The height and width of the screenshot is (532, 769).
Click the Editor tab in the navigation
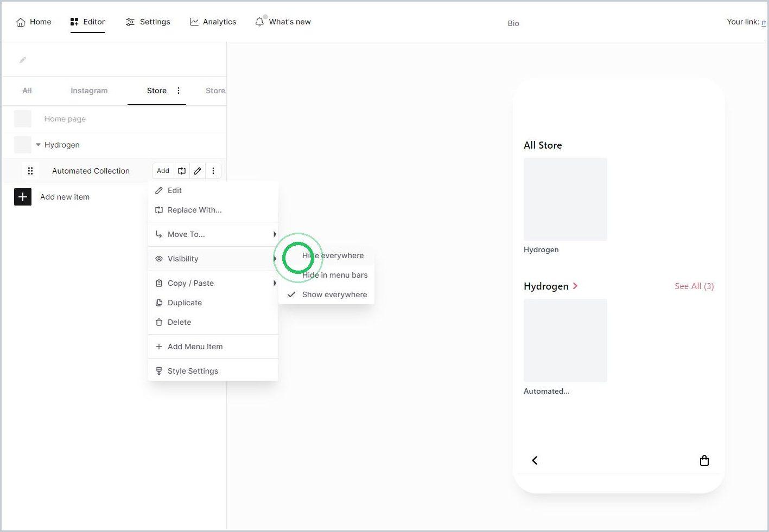click(x=87, y=22)
